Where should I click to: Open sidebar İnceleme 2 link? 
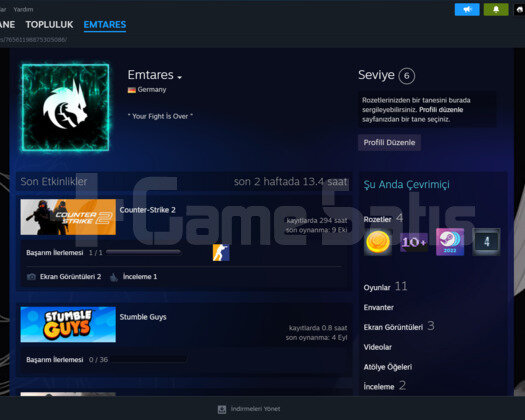pos(385,386)
